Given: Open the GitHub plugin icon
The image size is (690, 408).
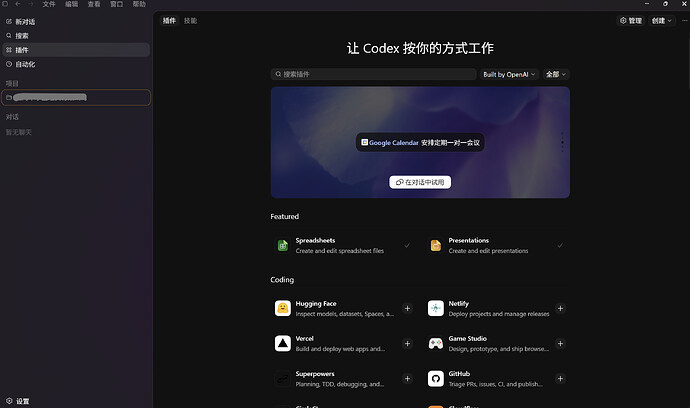Looking at the screenshot, I should pos(436,379).
